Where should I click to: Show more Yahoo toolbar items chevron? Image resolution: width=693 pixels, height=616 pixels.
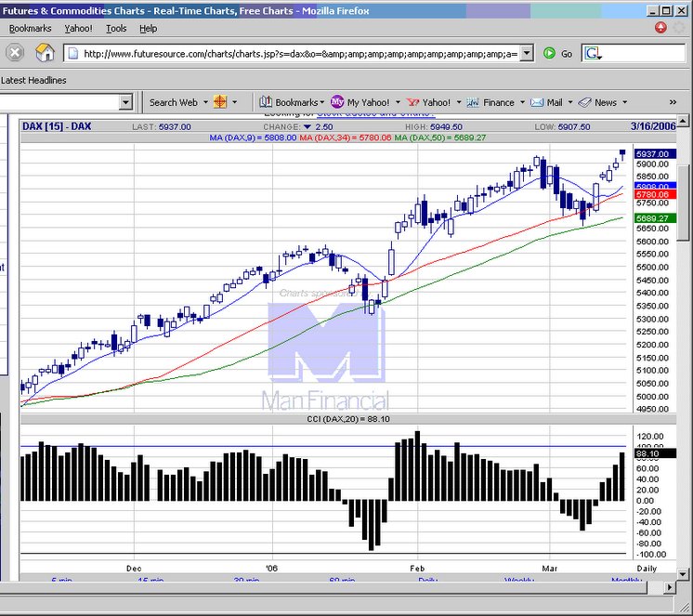673,102
